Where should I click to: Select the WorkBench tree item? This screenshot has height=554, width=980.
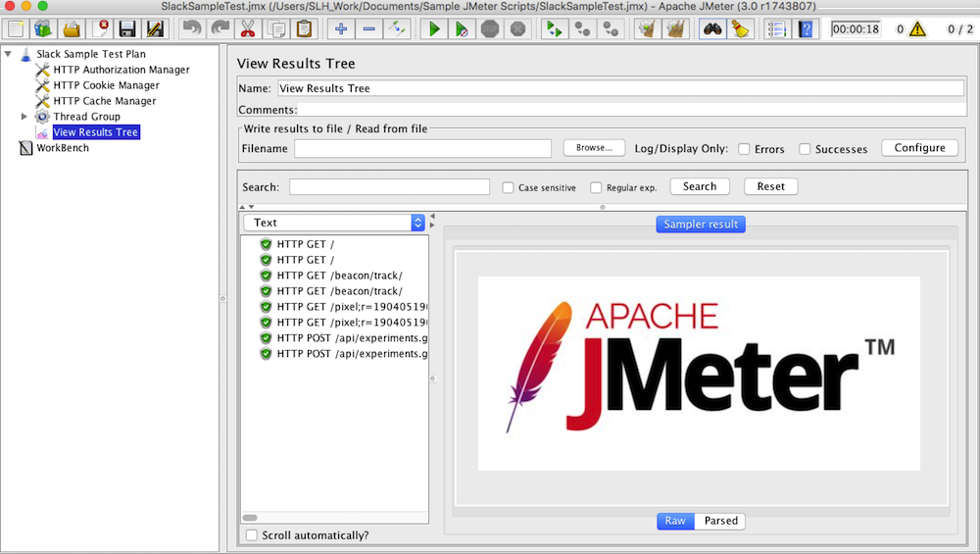click(63, 147)
